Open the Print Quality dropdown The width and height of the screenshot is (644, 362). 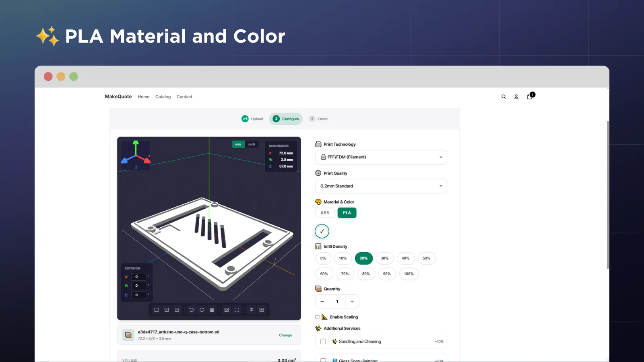[381, 186]
